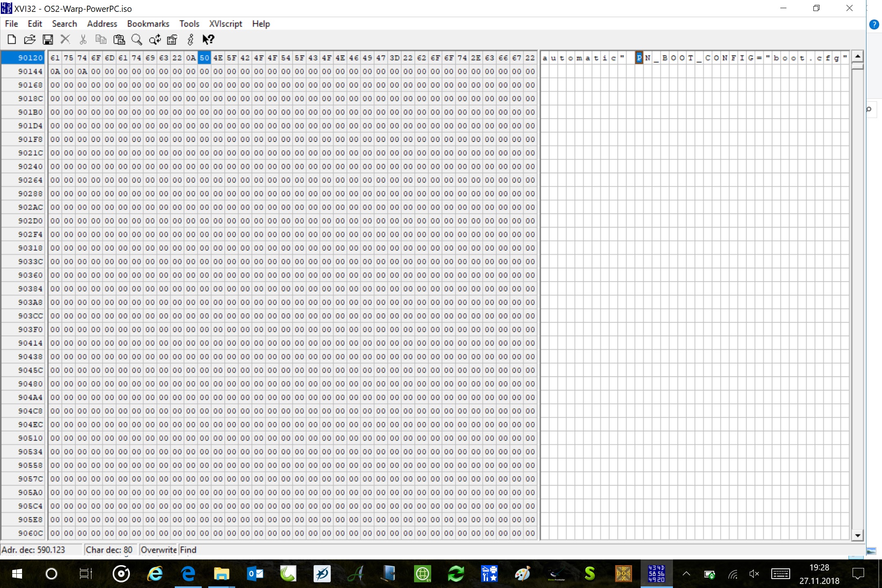Click the Find and Replace icon
Viewport: 882px width, 588px height.
[155, 40]
